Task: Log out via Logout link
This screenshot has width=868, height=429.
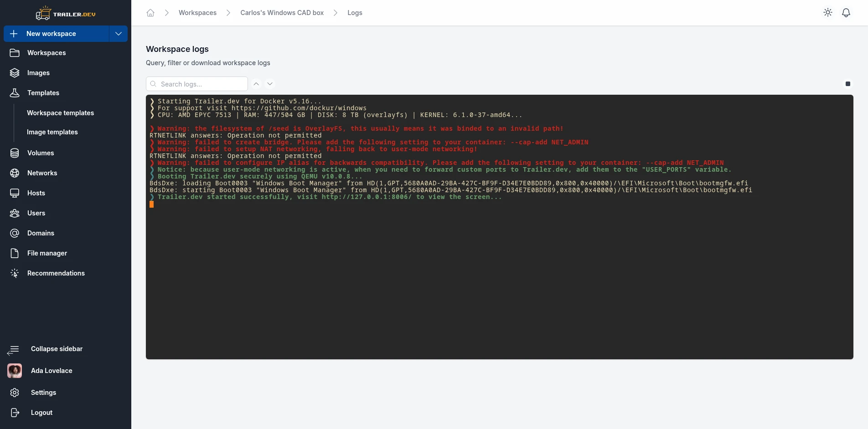Action: point(66,413)
